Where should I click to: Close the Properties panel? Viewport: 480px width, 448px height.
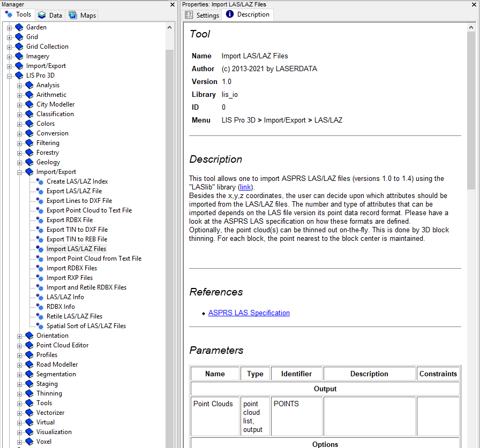(x=474, y=5)
